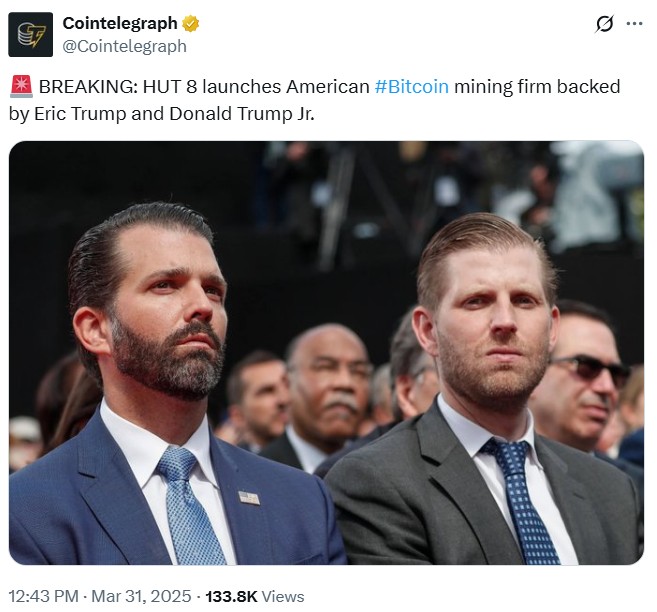The width and height of the screenshot is (657, 612).
Task: Click the "Views" label
Action: tap(283, 596)
